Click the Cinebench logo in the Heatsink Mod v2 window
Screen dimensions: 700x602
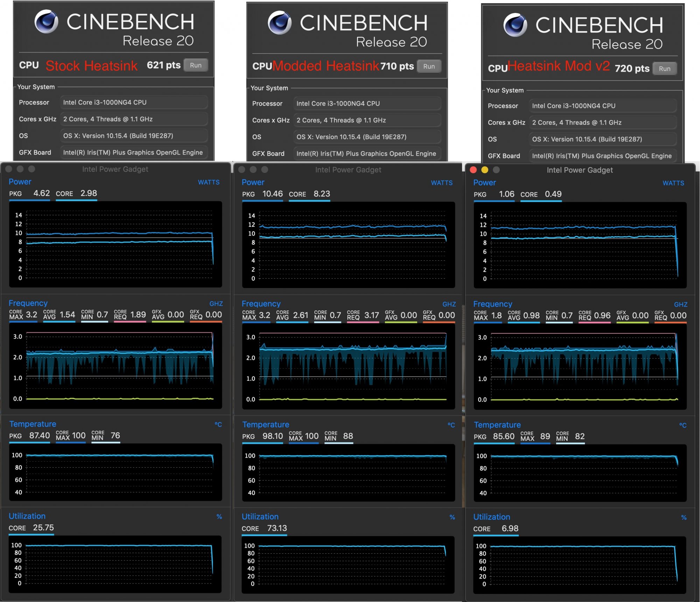click(514, 24)
